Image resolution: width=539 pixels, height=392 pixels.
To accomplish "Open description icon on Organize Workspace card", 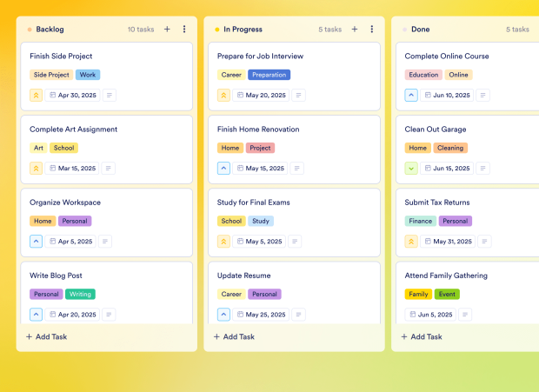I will click(x=105, y=242).
